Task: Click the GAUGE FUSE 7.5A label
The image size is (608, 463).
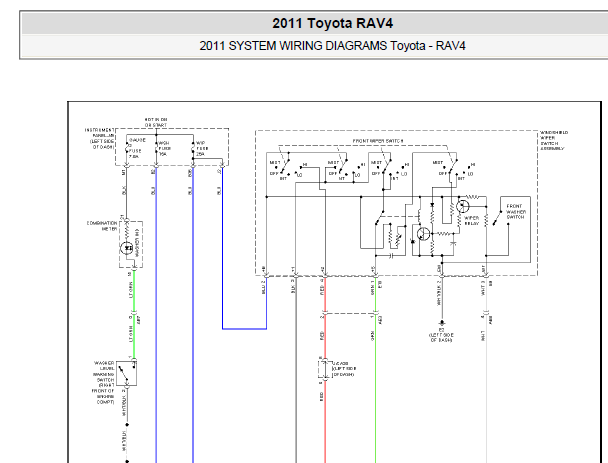Action: (136, 148)
